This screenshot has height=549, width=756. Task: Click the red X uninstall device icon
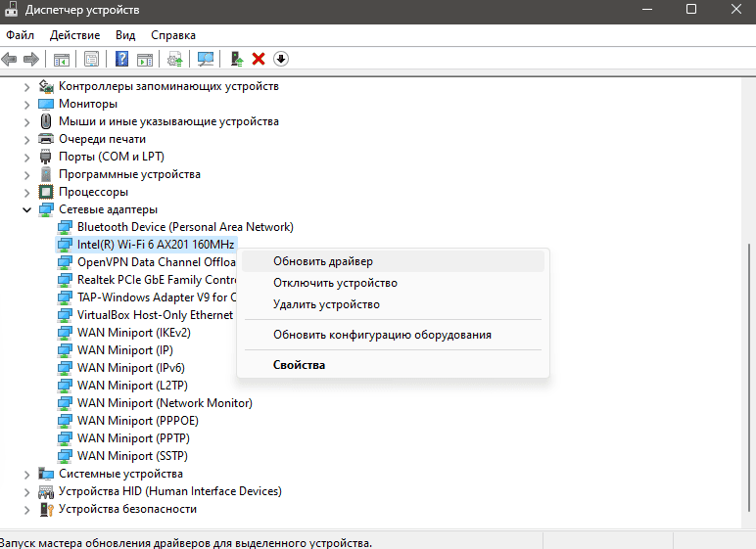[x=259, y=59]
